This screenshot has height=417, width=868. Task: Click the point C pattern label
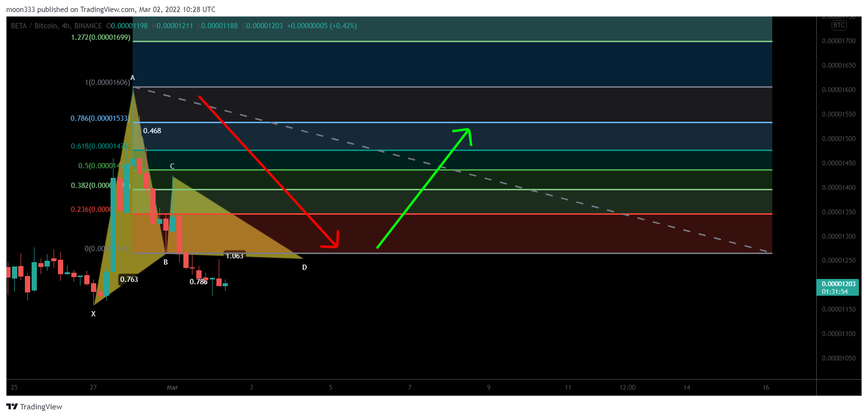(172, 166)
